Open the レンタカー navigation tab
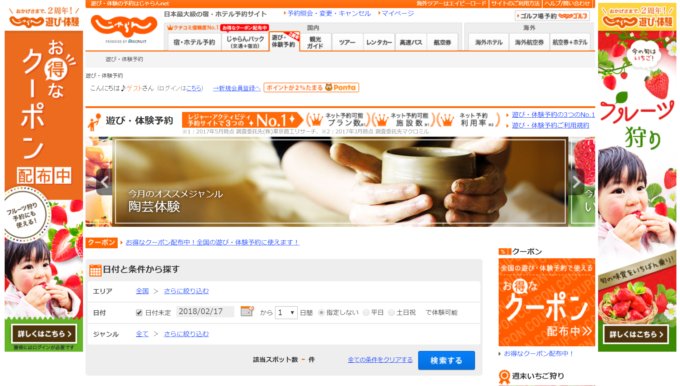 coord(379,42)
